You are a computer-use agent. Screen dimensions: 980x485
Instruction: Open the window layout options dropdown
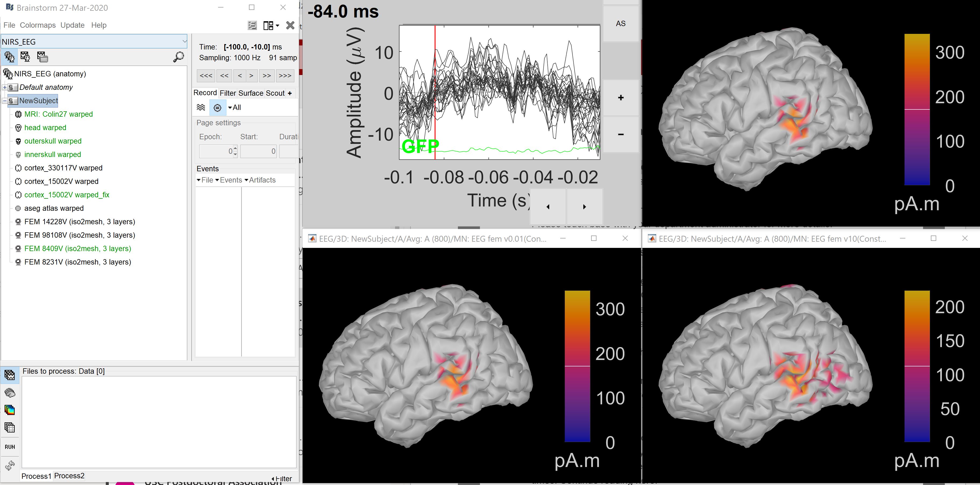(271, 26)
